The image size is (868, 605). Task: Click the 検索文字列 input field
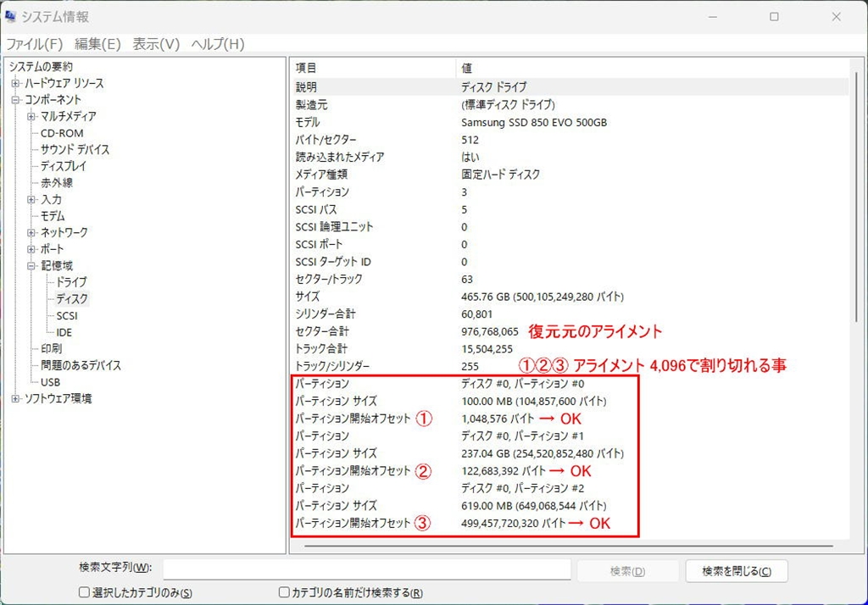click(x=367, y=569)
